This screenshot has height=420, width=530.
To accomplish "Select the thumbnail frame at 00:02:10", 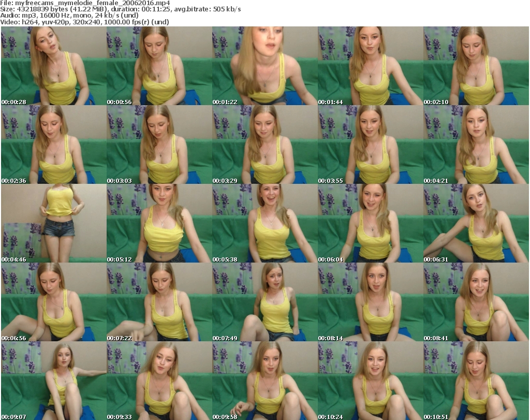I will (476, 66).
